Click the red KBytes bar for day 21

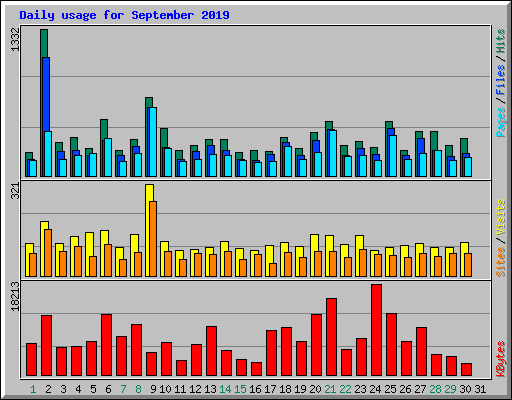pyautogui.click(x=331, y=337)
